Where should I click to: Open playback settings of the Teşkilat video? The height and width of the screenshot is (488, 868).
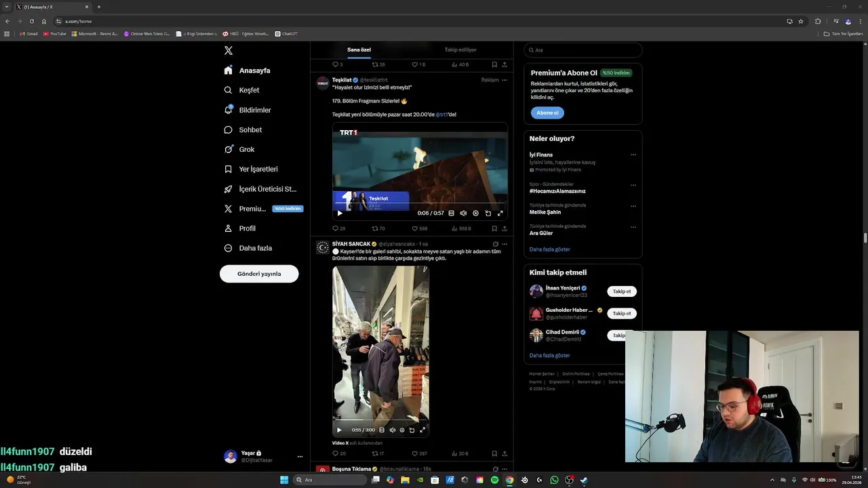click(475, 213)
